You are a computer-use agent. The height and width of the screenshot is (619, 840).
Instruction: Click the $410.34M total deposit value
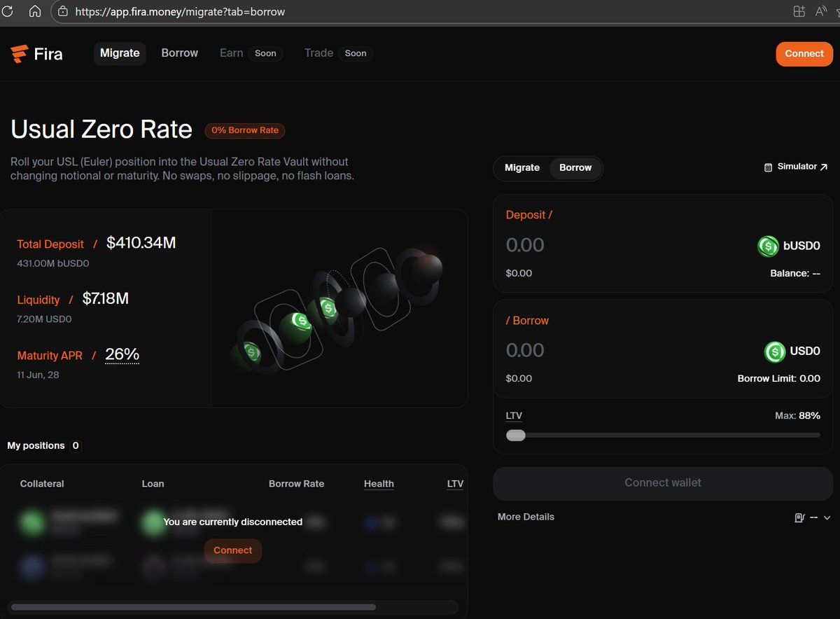(x=141, y=243)
